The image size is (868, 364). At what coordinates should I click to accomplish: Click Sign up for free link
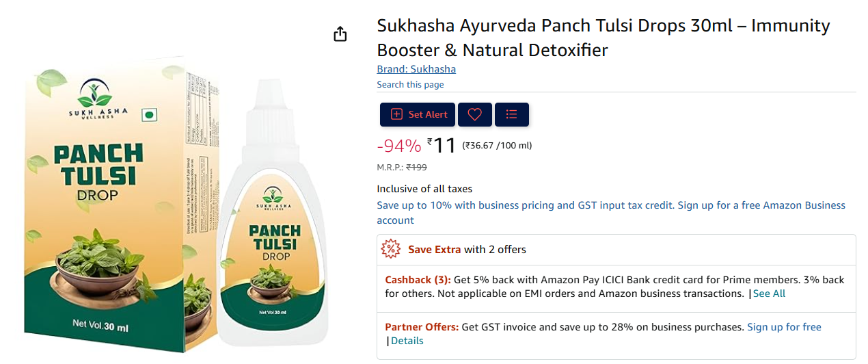[x=784, y=327]
